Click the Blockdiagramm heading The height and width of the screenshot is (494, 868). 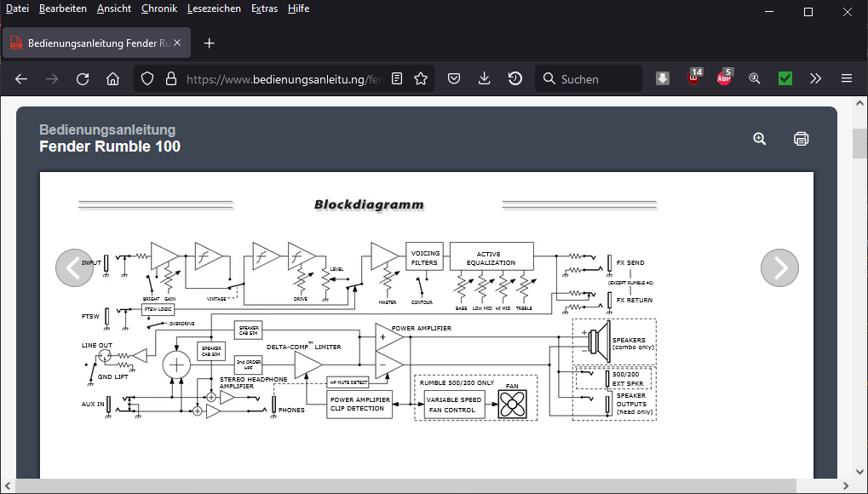[369, 205]
